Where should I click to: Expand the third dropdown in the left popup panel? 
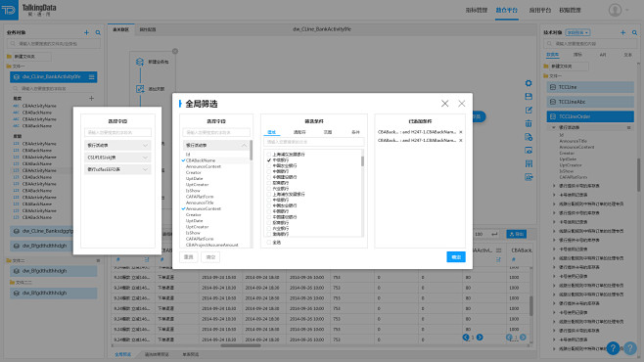pos(146,169)
